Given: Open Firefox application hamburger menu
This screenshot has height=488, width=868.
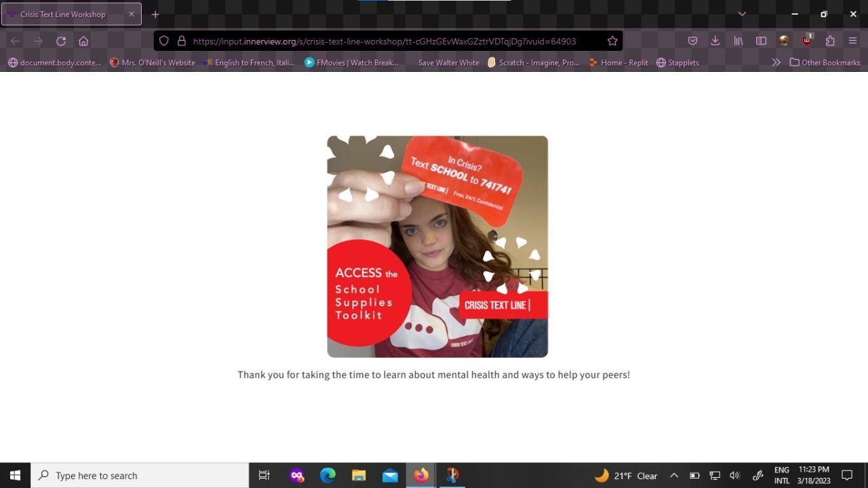Looking at the screenshot, I should (x=853, y=41).
